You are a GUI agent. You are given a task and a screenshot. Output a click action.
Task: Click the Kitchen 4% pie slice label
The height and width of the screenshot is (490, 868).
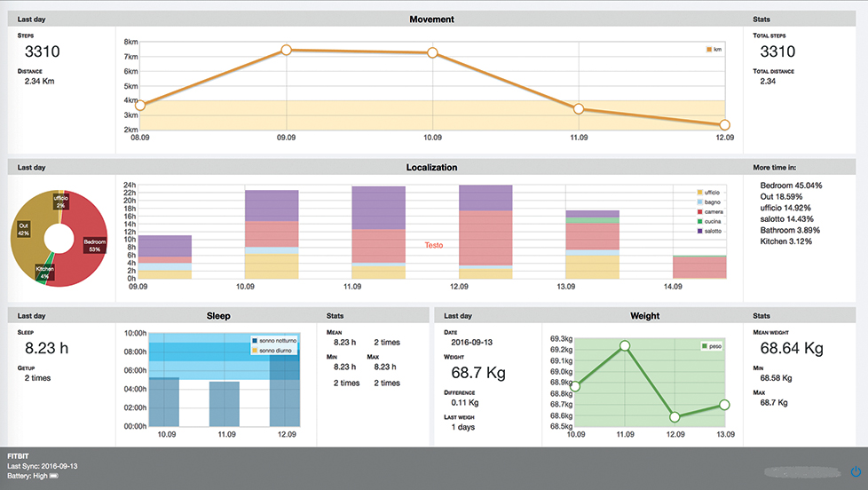[44, 271]
